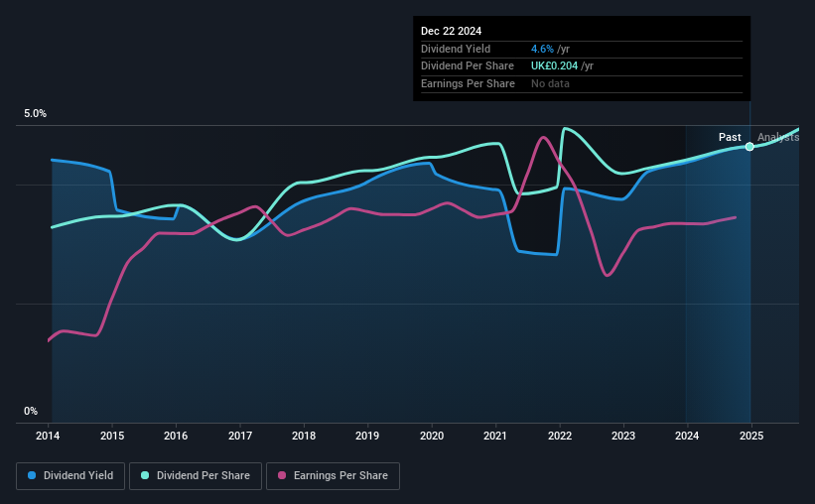Click the Past label on chart
The width and height of the screenshot is (815, 504).
tap(730, 137)
